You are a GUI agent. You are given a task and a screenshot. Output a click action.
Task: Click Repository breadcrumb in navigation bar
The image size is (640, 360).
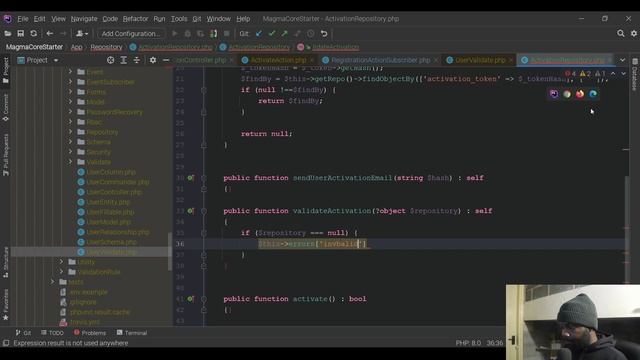[x=106, y=47]
